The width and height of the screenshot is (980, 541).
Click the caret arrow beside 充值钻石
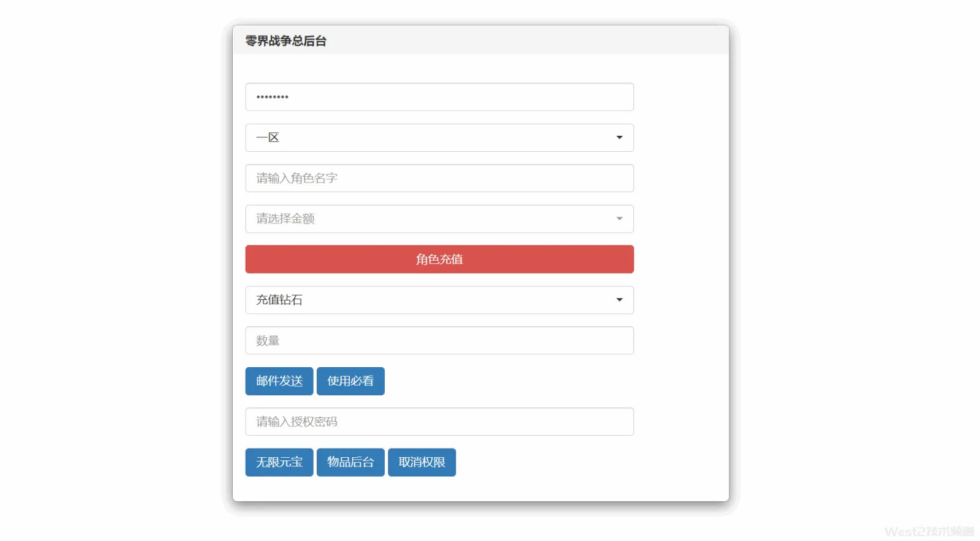point(619,300)
